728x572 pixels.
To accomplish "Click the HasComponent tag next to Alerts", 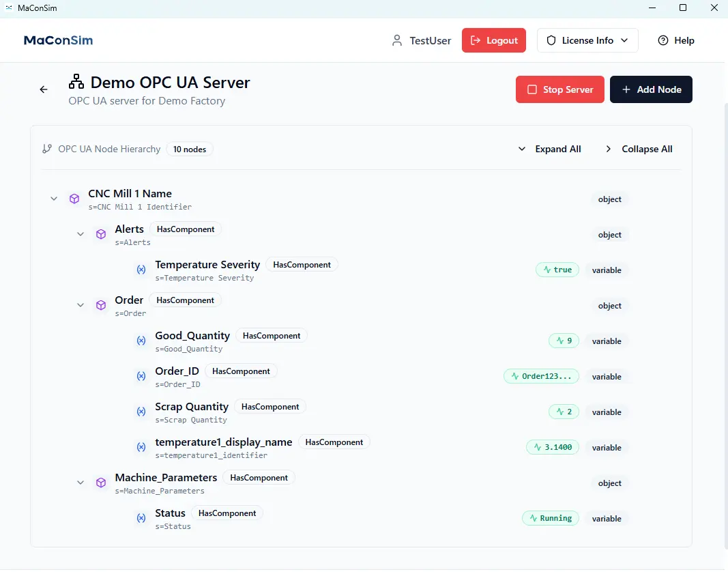I will (186, 229).
